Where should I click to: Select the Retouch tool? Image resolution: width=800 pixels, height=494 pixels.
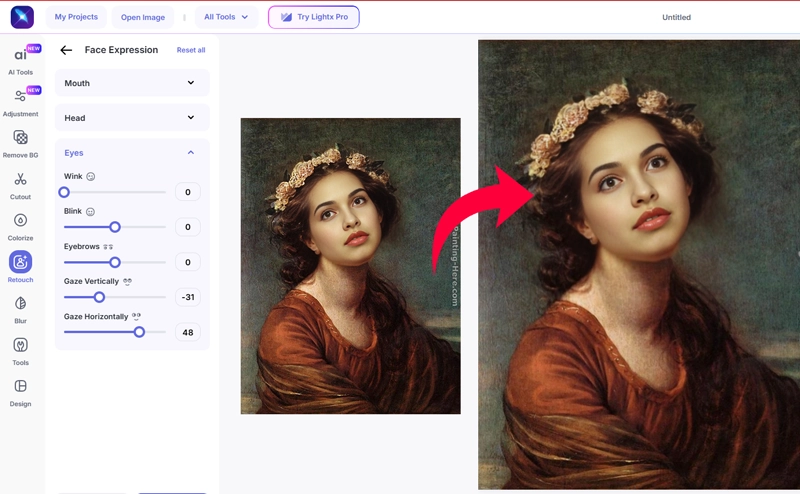[x=20, y=267]
